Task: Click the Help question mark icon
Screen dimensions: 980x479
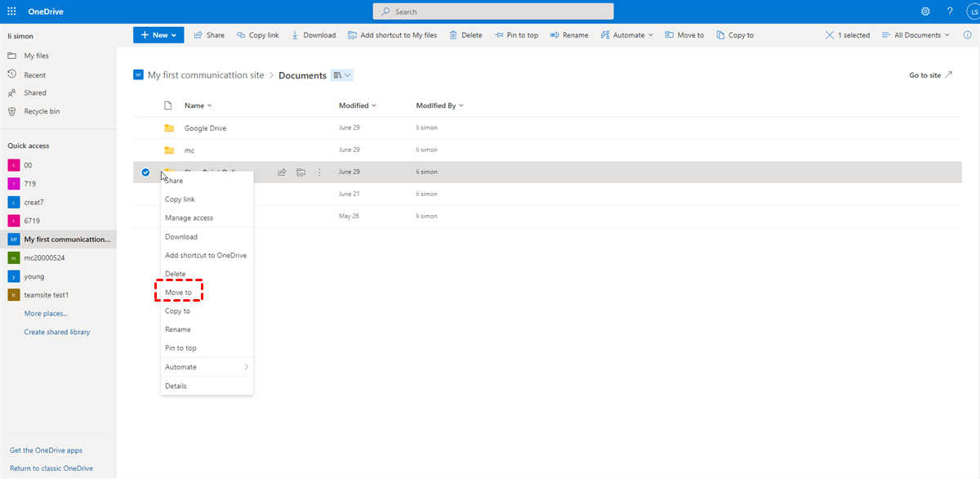Action: 950,11
